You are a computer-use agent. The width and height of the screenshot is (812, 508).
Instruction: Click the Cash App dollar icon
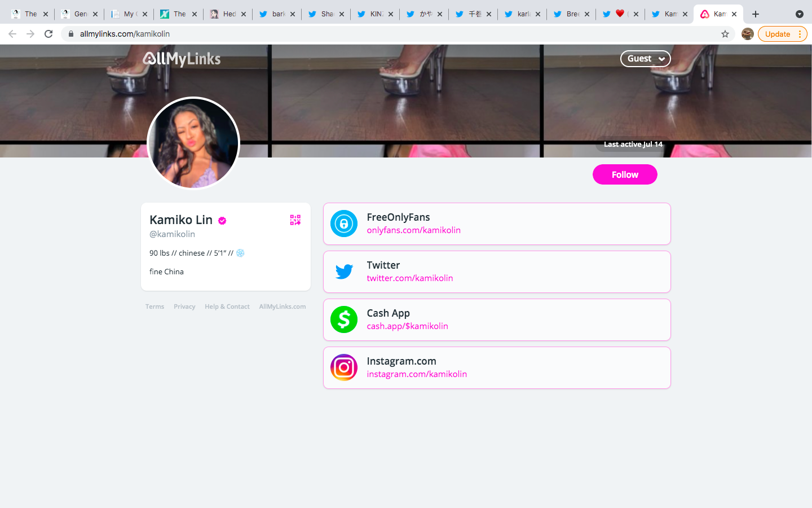click(344, 319)
